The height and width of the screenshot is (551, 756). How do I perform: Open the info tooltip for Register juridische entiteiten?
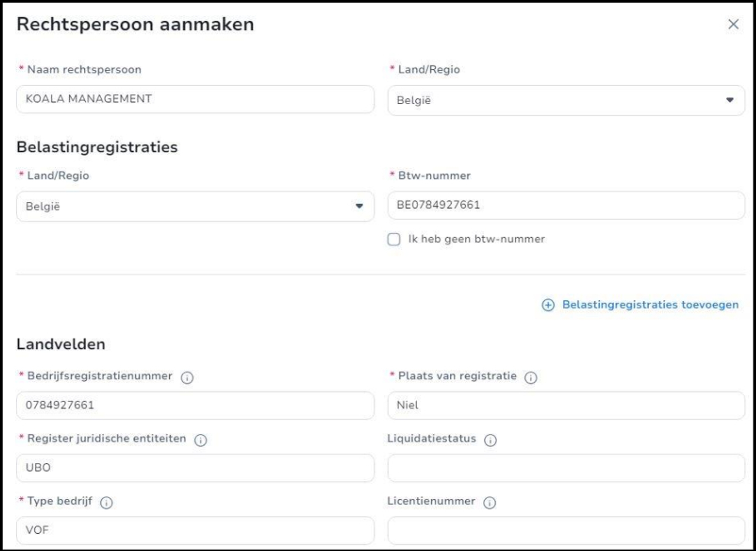tap(201, 440)
